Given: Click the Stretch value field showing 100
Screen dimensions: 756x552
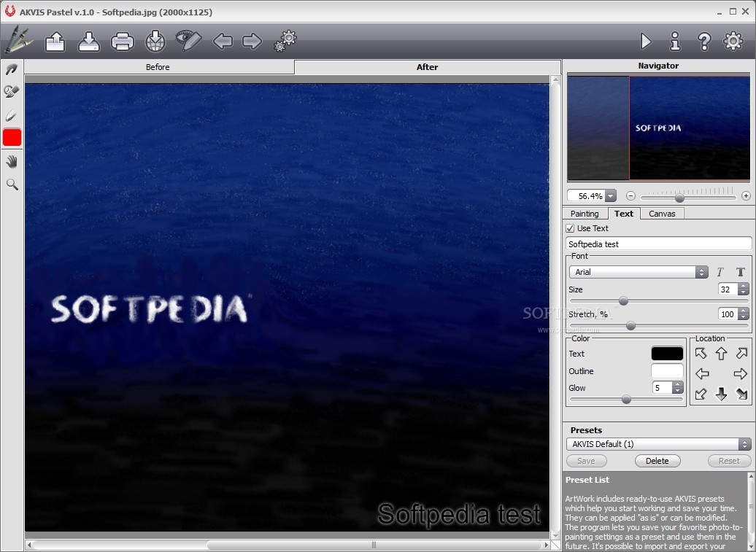Looking at the screenshot, I should click(728, 314).
